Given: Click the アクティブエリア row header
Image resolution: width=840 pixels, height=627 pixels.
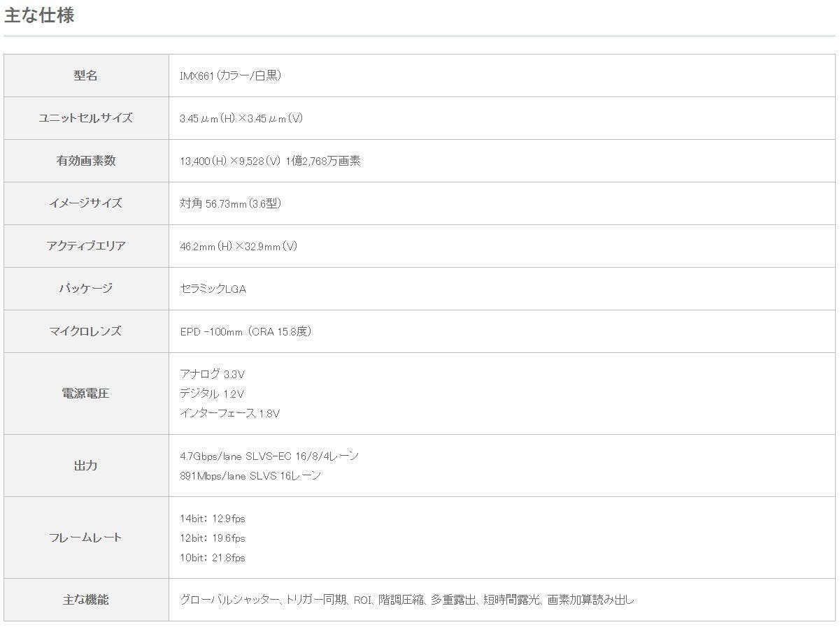Looking at the screenshot, I should [85, 246].
